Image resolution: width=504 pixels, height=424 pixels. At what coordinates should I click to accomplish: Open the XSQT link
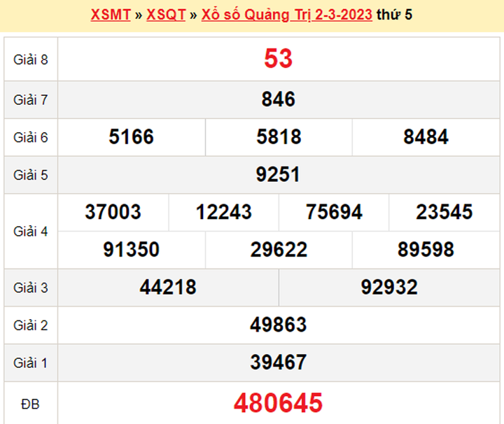click(166, 15)
